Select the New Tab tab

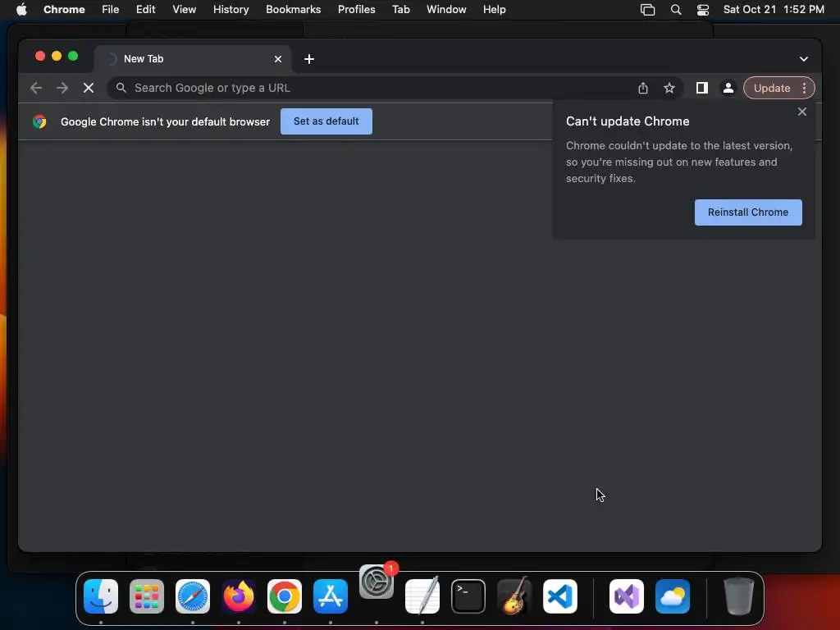click(193, 59)
